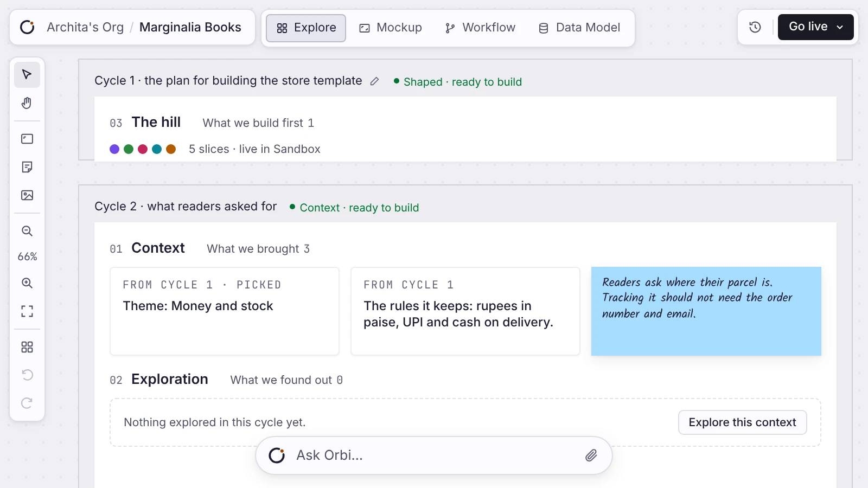Open the grid overview icon in sidebar
868x488 pixels.
27,347
